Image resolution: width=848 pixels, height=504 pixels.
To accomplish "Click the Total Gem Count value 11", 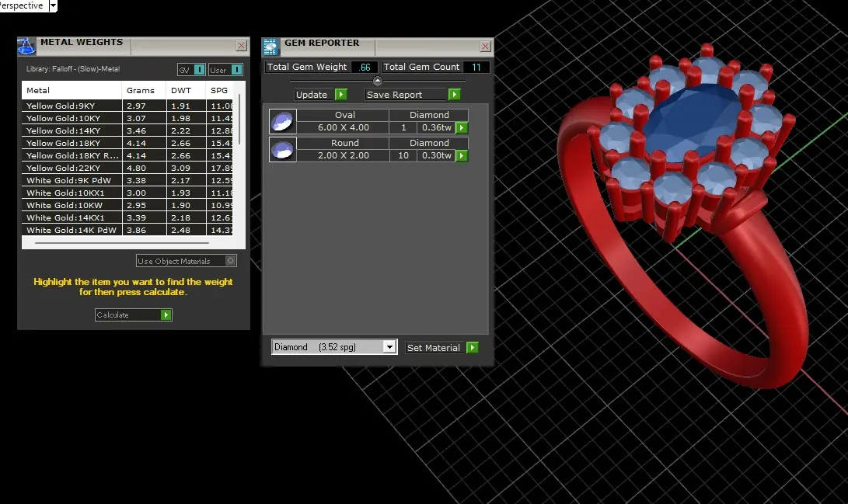I will pos(476,67).
